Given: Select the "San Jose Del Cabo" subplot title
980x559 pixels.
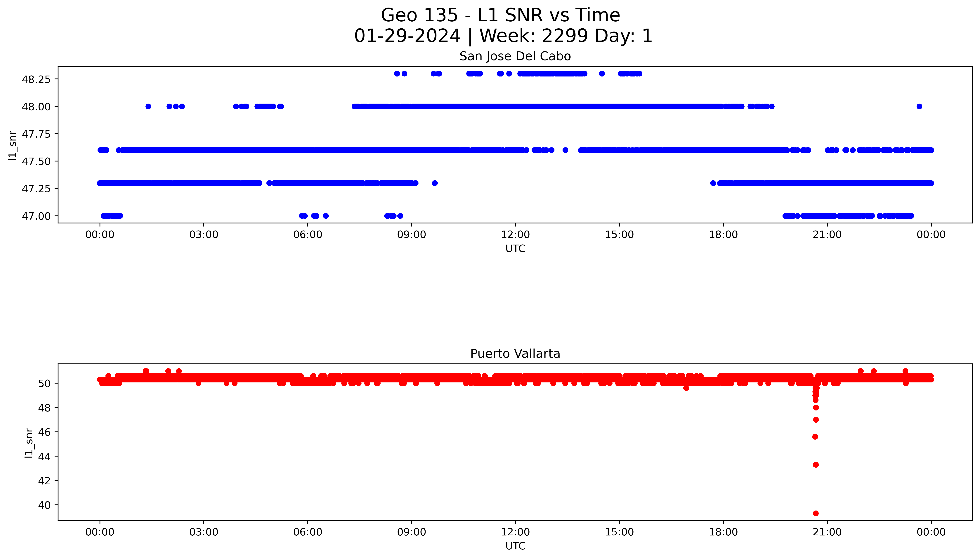Looking at the screenshot, I should pos(515,56).
